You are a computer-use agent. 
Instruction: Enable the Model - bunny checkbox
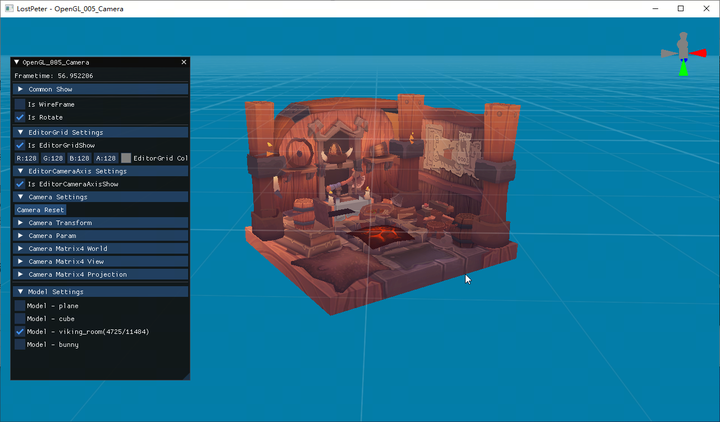pyautogui.click(x=20, y=344)
